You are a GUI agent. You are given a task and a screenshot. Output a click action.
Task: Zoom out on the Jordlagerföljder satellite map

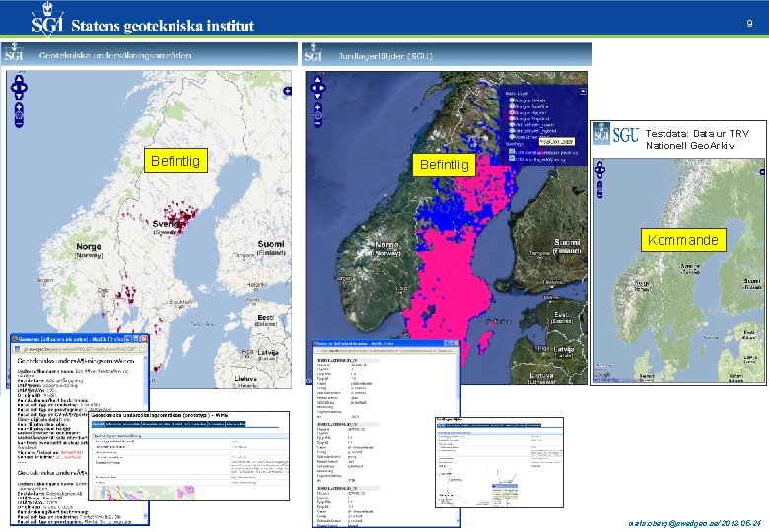[x=317, y=123]
